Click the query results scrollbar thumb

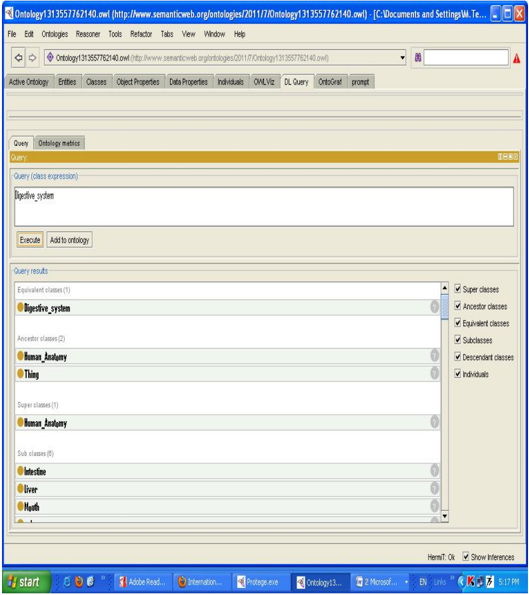(x=444, y=307)
